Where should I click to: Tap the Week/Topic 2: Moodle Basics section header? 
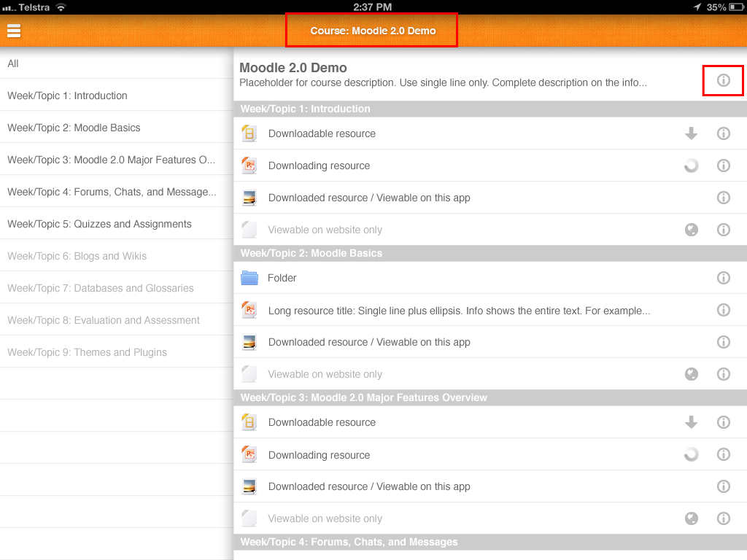coord(490,253)
